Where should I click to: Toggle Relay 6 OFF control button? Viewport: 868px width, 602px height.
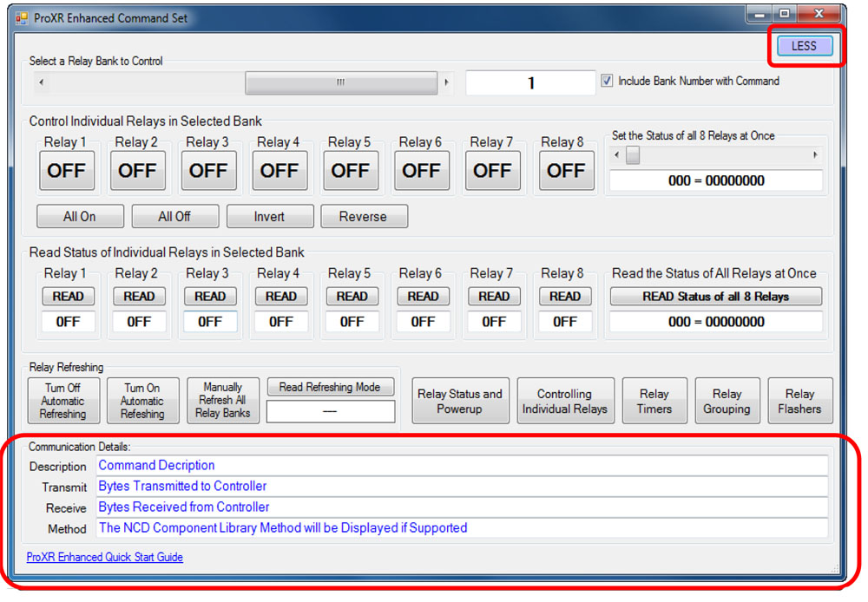click(x=421, y=170)
